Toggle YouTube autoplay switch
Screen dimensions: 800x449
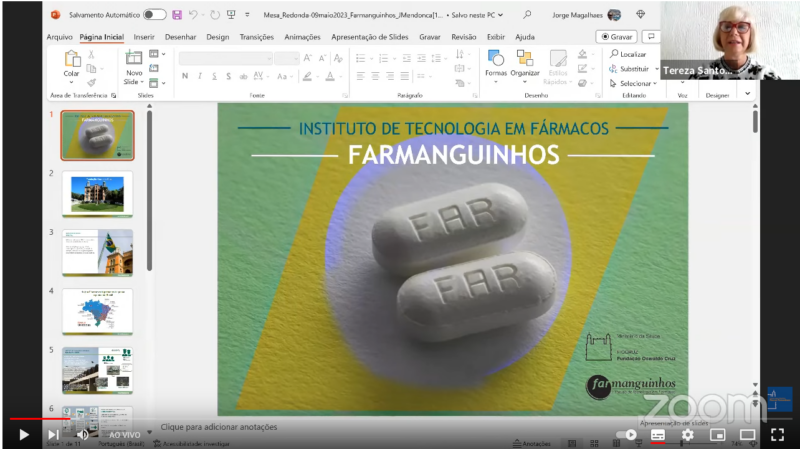tap(627, 435)
